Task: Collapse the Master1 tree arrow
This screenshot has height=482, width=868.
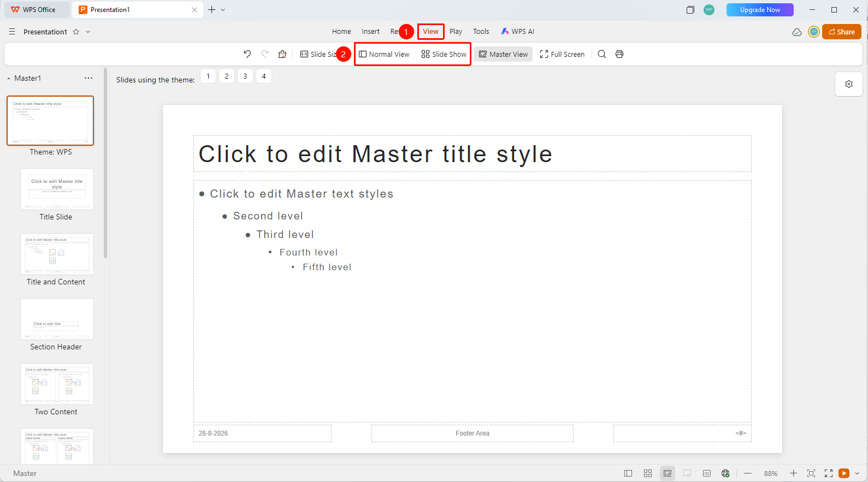Action: (x=9, y=79)
